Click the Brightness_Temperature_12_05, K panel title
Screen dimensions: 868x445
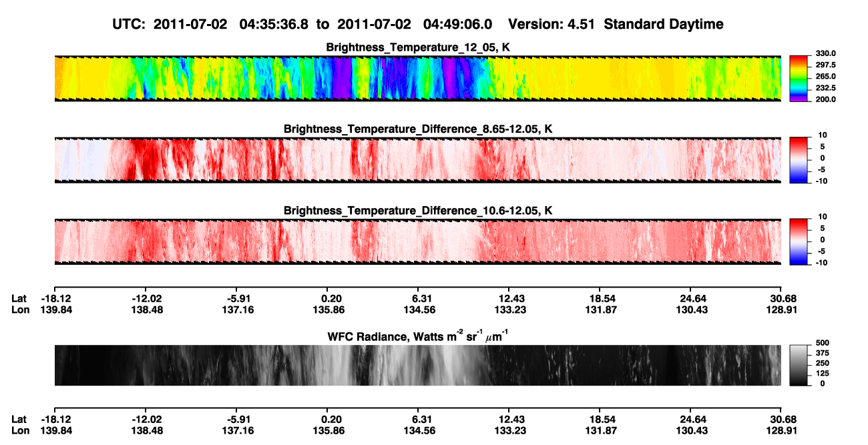click(x=418, y=47)
